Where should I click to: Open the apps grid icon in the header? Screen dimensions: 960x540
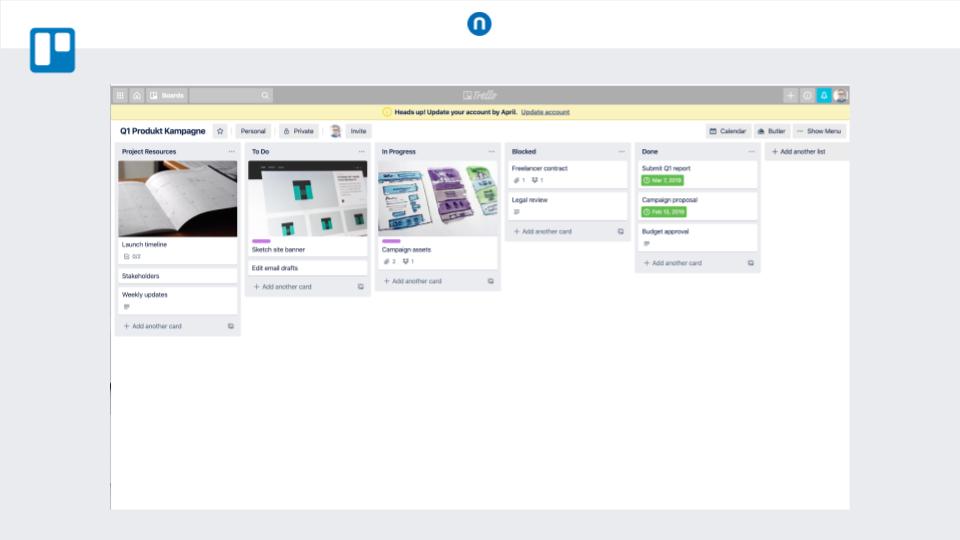click(x=120, y=96)
